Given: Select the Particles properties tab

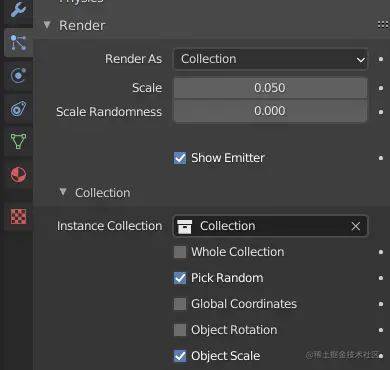Looking at the screenshot, I should [x=18, y=43].
